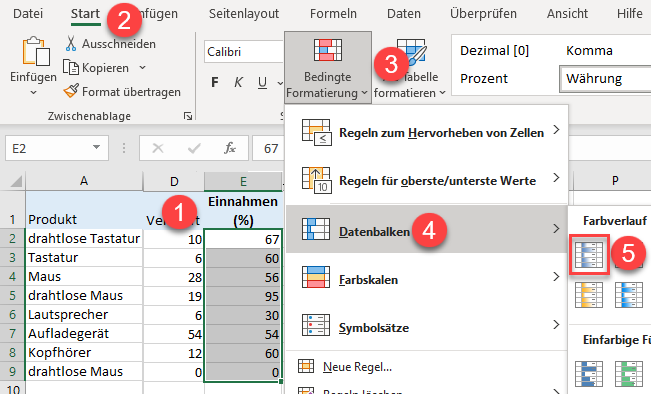Click the cancel X formula icon

158,148
